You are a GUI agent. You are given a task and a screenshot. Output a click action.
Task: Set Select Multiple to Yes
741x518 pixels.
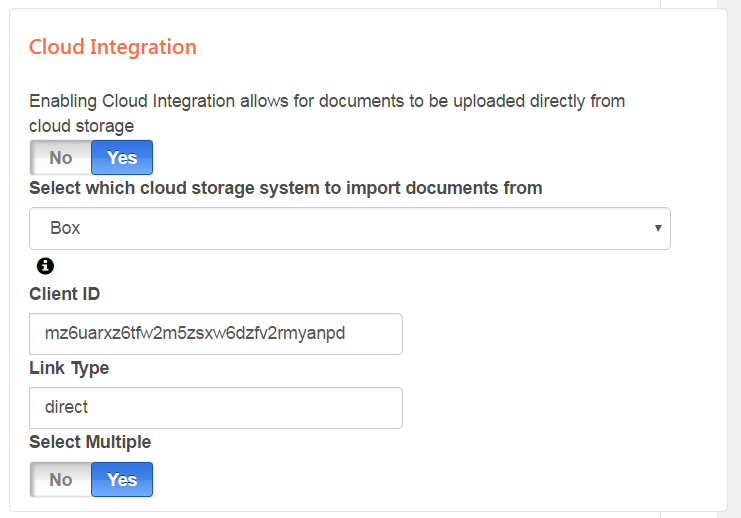pyautogui.click(x=122, y=480)
